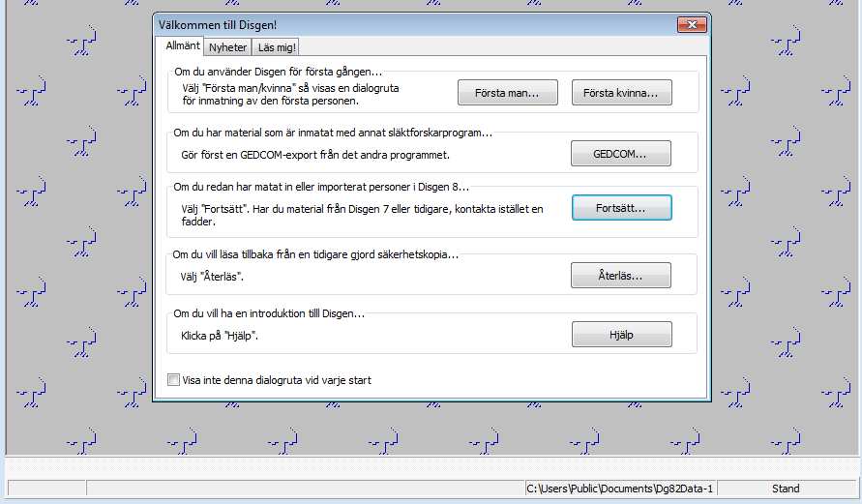862x504 pixels.
Task: Click the text 'Gör först en GEDCOM-export från det andra programmet.'
Action: coord(315,155)
